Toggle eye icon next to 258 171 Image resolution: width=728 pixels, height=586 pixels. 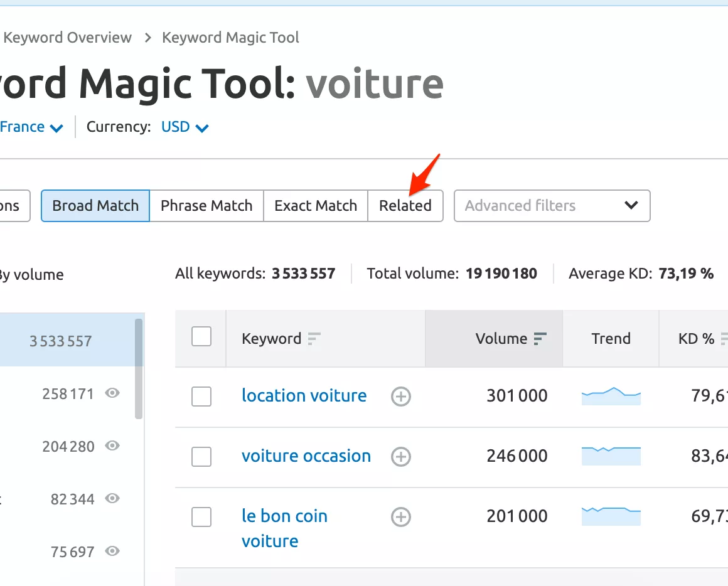(112, 393)
